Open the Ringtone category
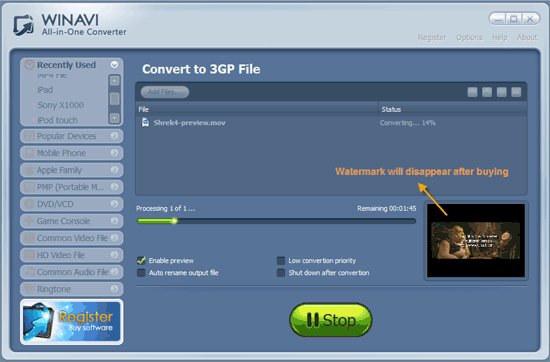 72,289
